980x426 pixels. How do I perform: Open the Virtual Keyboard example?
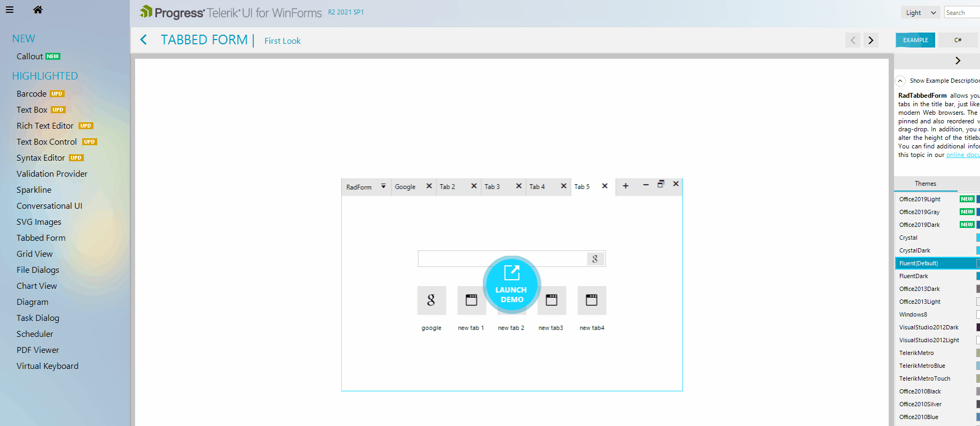[48, 366]
